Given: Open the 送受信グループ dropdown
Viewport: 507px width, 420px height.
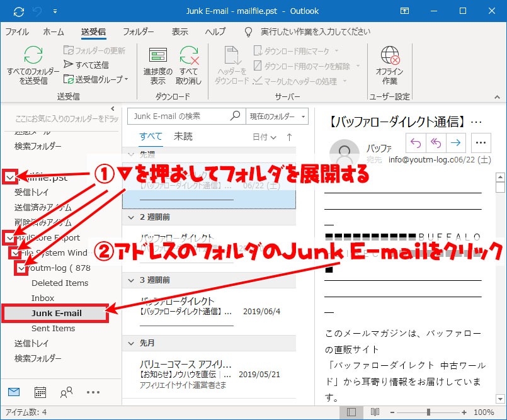Looking at the screenshot, I should tap(96, 79).
